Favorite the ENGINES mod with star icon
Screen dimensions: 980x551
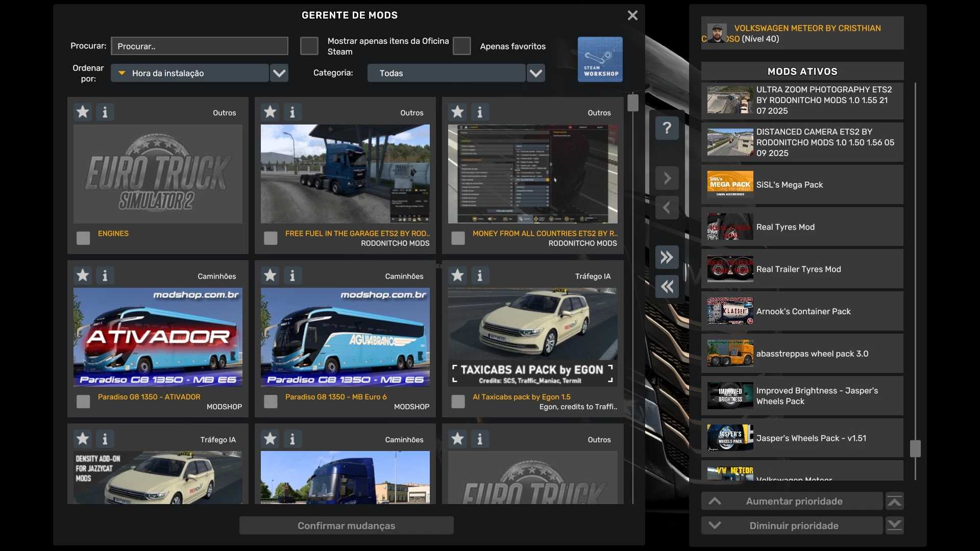click(x=83, y=112)
